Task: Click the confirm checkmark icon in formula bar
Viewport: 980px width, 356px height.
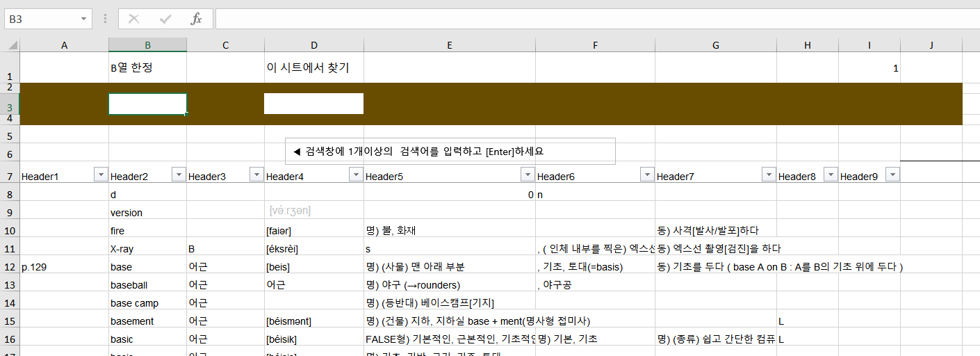Action: [x=165, y=19]
